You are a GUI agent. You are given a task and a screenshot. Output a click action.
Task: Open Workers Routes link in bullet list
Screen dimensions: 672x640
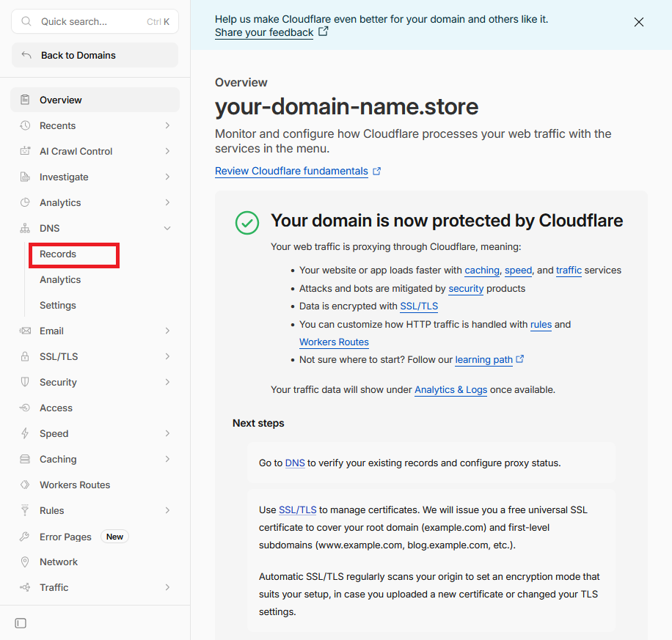point(334,342)
